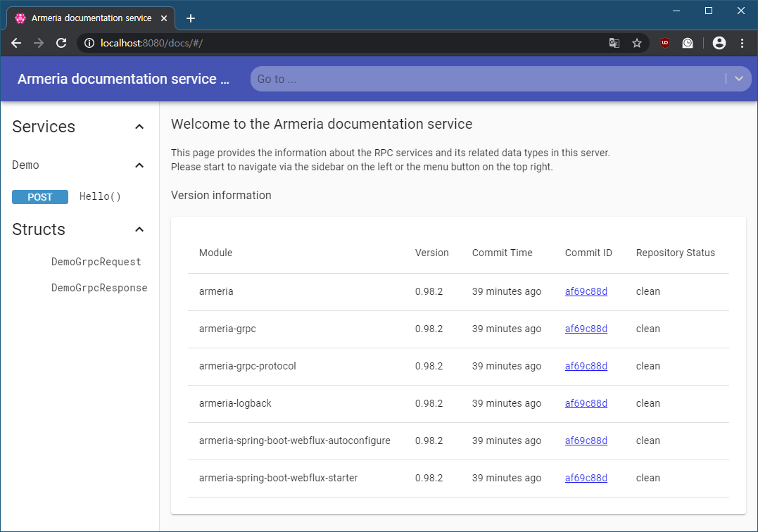Click the armeria-grpc module name

pos(228,329)
